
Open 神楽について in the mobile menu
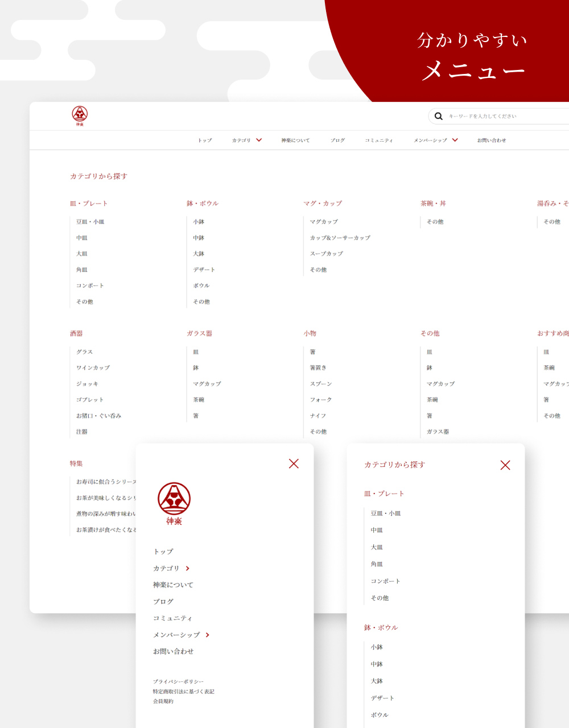tap(174, 585)
